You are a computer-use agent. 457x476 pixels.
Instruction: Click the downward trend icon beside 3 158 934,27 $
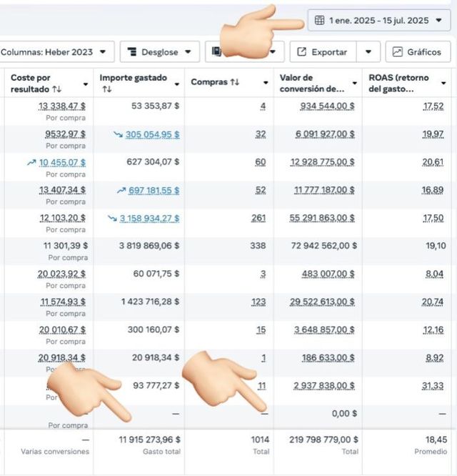[113, 218]
